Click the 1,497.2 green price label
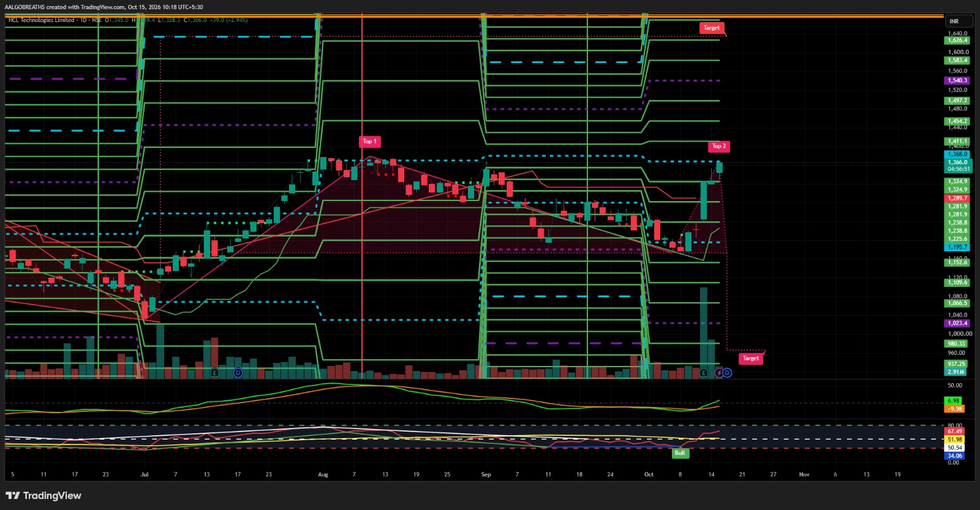The height and width of the screenshot is (510, 980). [x=957, y=101]
